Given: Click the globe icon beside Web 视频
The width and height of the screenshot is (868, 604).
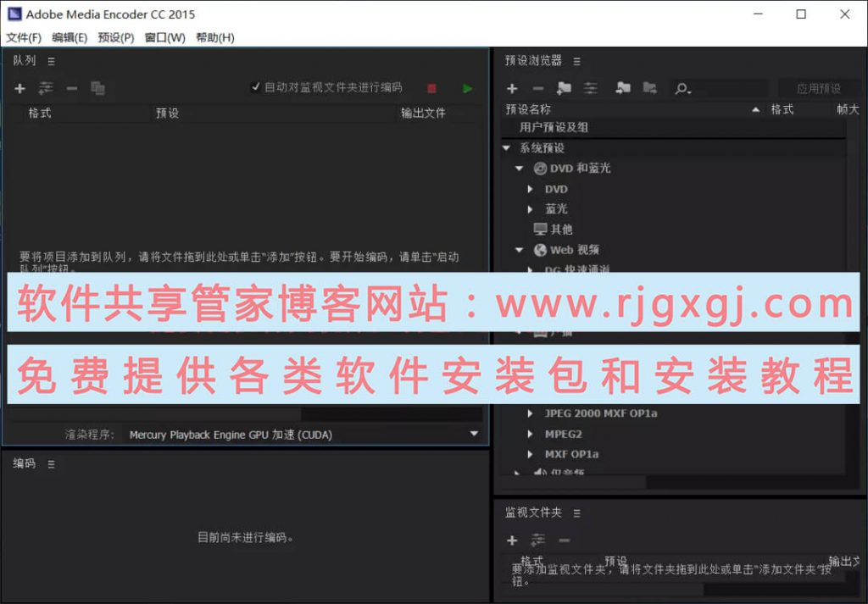Looking at the screenshot, I should 540,250.
